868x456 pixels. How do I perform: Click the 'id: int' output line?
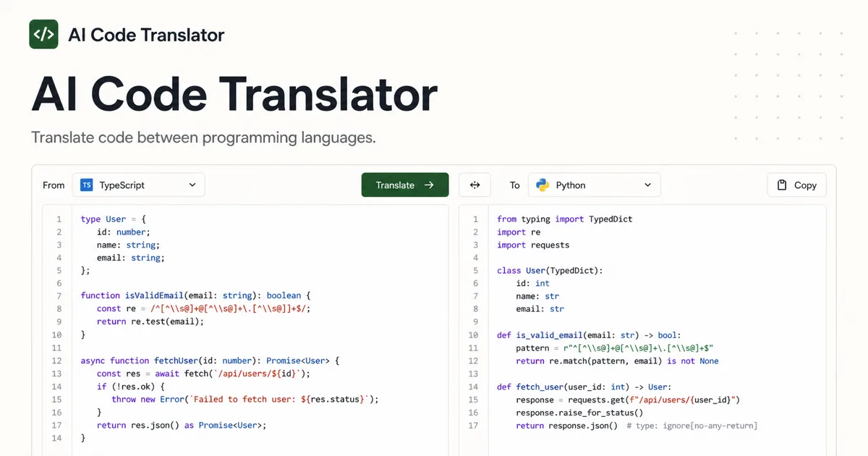pyautogui.click(x=532, y=284)
